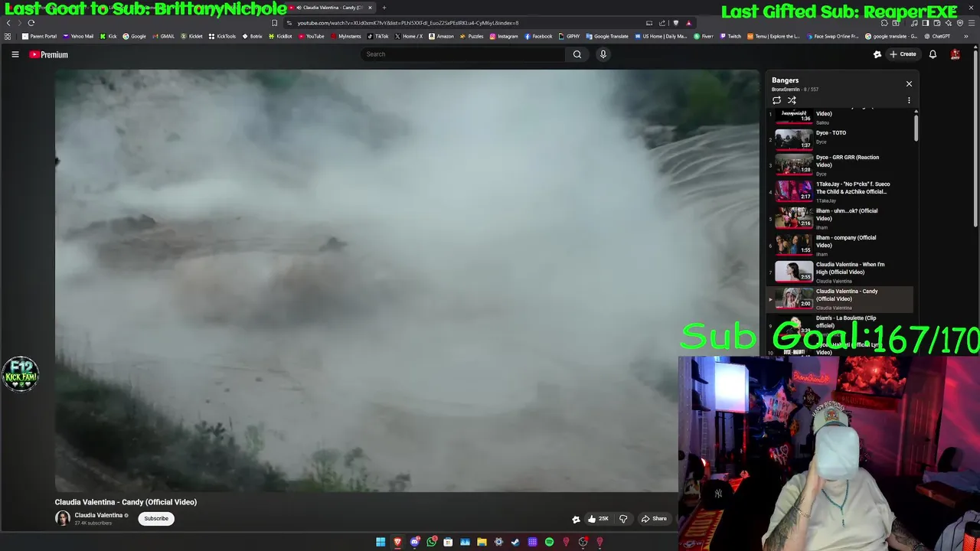Image resolution: width=980 pixels, height=551 pixels.
Task: Select ilham - uhm...ok? playlist entry
Action: [x=840, y=218]
